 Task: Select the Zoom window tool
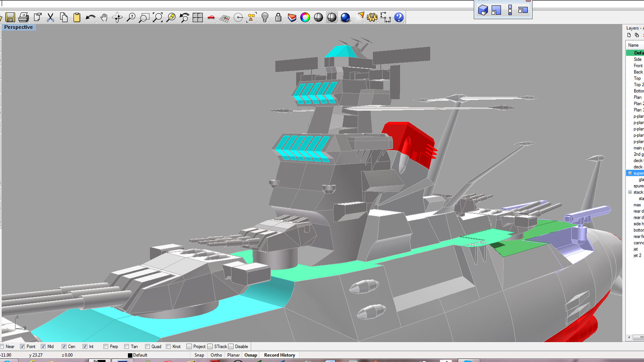click(x=144, y=17)
